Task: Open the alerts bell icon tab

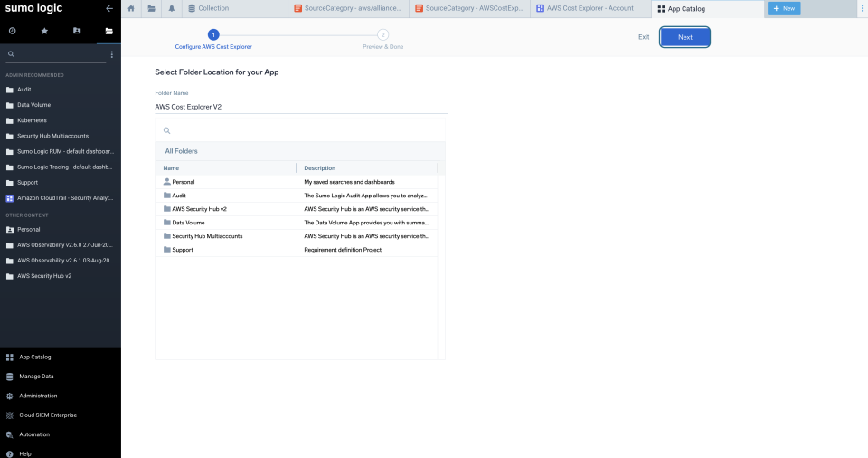Action: click(x=172, y=8)
